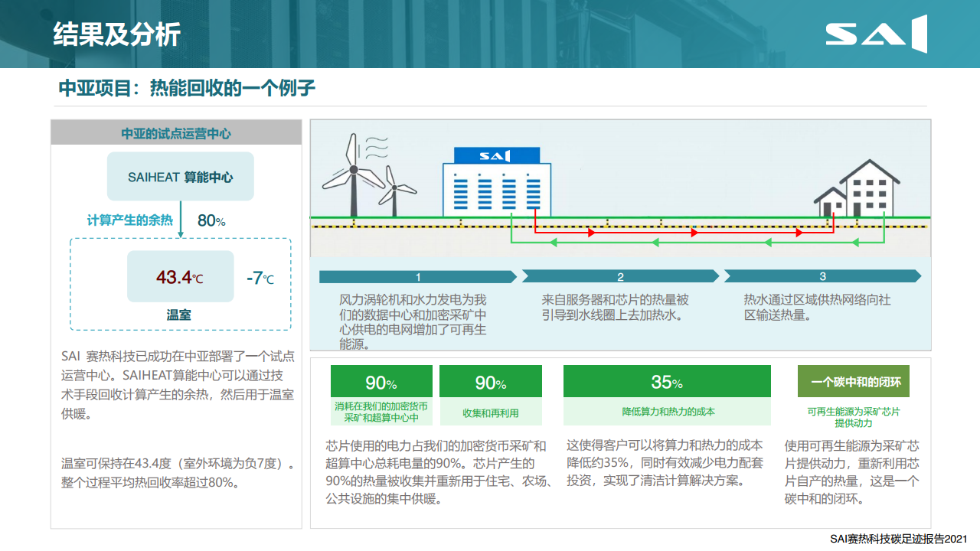
Task: Click the SAI data center building graphic
Action: [x=497, y=181]
